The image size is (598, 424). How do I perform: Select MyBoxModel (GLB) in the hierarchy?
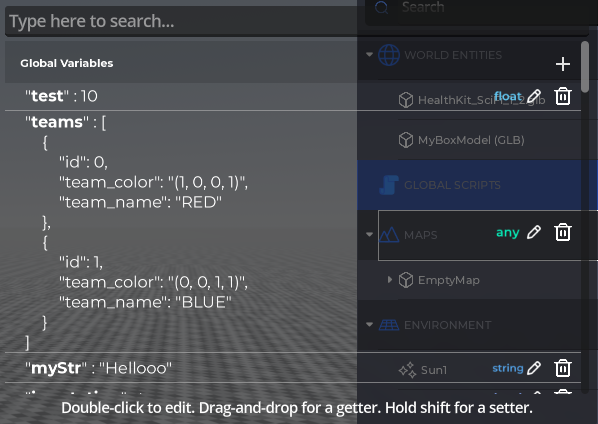tap(471, 140)
